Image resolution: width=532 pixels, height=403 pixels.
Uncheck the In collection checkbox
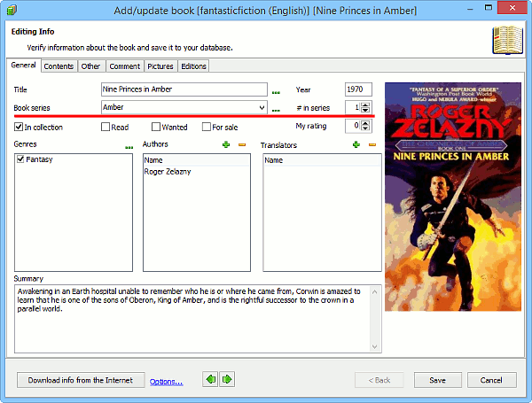[19, 127]
